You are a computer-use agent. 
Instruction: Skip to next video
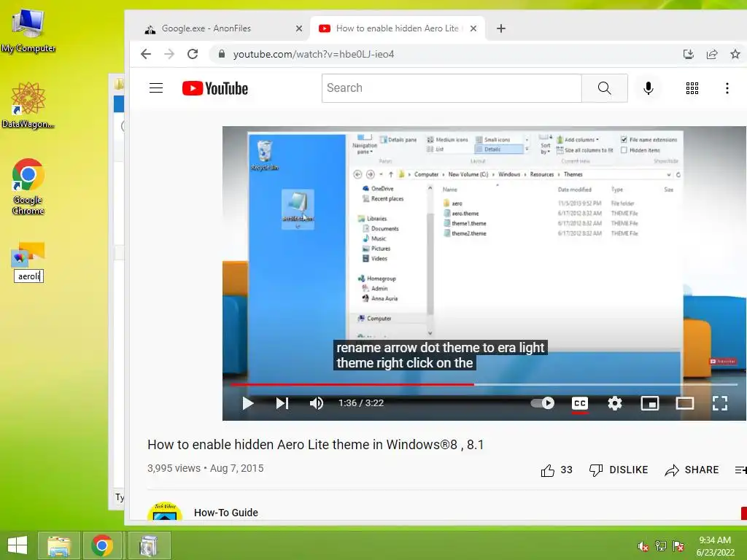point(282,403)
